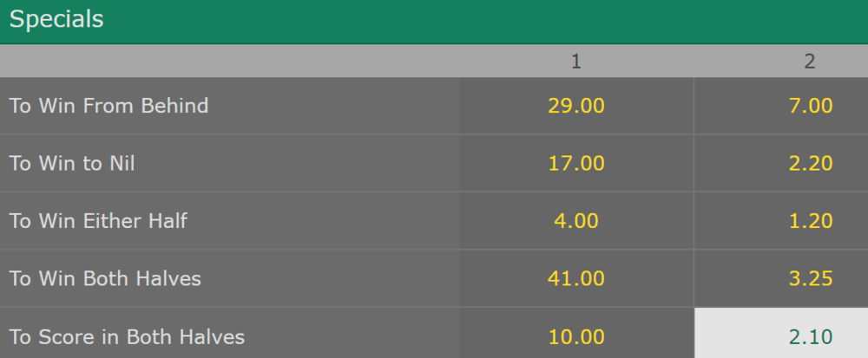Screen dimensions: 868x358
Task: Click the To Score in Both Halves label
Action: tap(127, 336)
